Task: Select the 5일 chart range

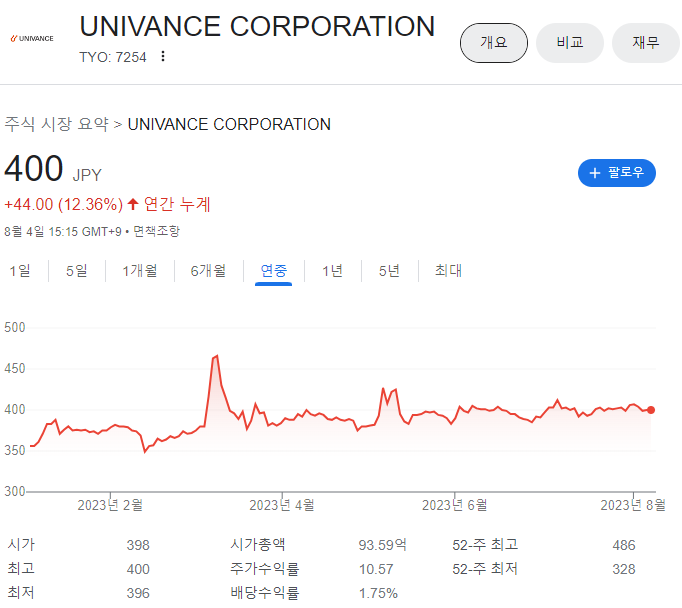Action: tap(77, 271)
